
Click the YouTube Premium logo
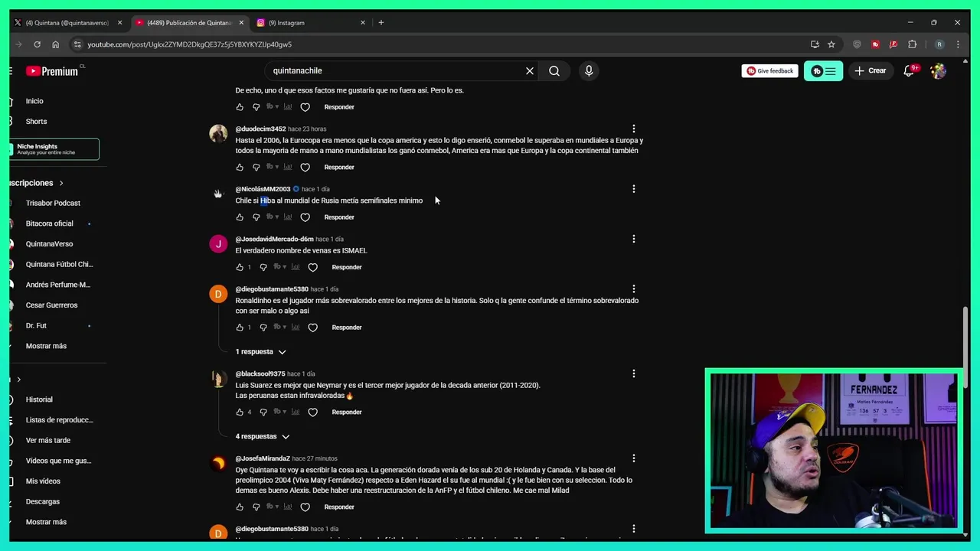pos(52,71)
